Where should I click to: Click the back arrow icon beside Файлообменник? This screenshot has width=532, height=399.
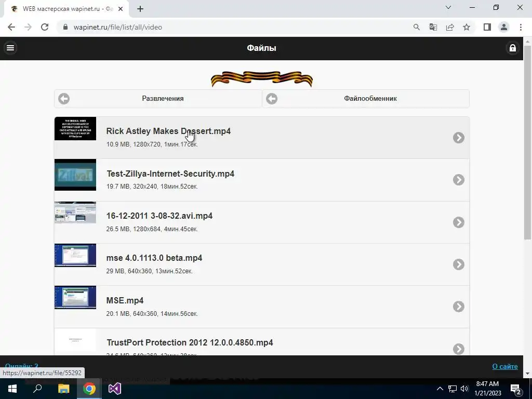tap(272, 99)
